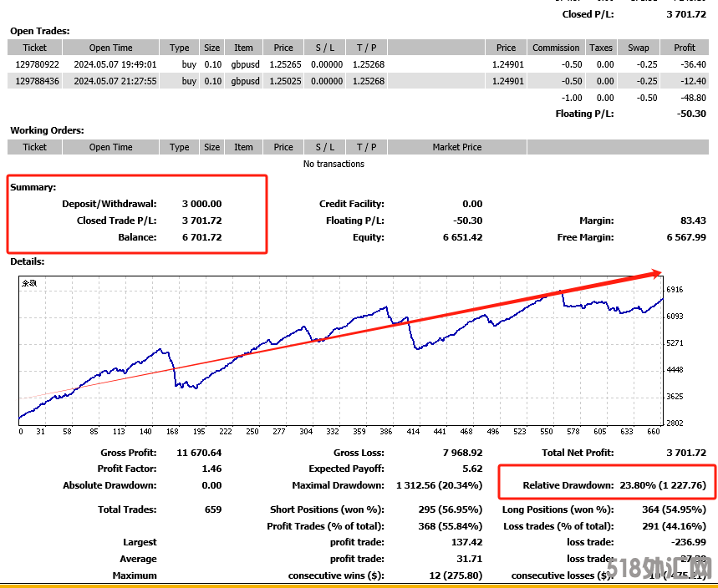Click the Deposit/Withdrawal value 3 000.00
718x588 pixels.
pyautogui.click(x=201, y=204)
